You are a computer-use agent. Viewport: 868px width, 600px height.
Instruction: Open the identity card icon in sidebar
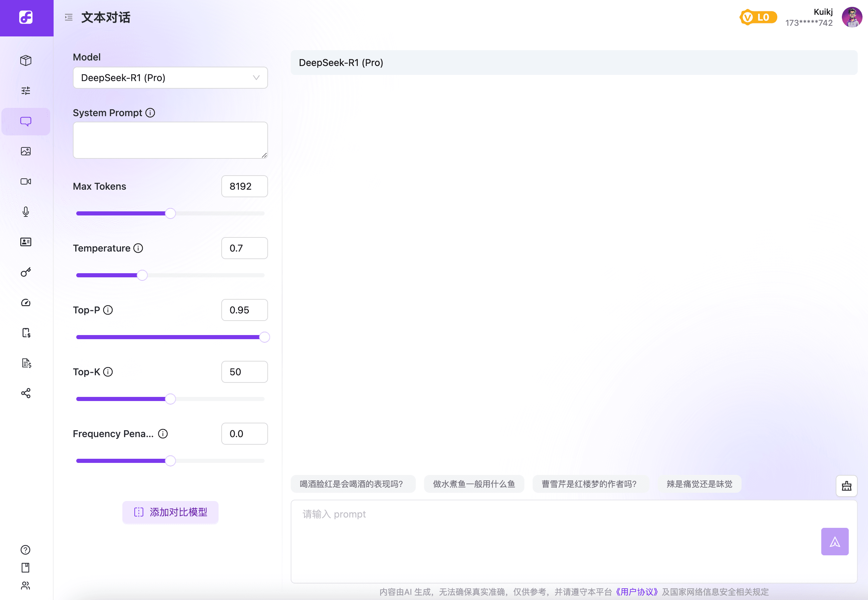pyautogui.click(x=25, y=242)
